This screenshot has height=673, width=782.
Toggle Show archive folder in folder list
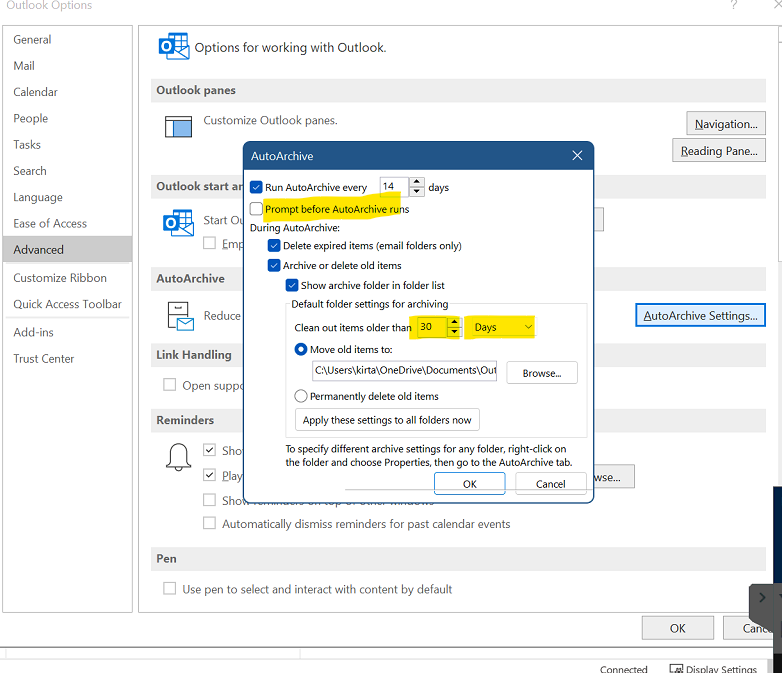292,285
